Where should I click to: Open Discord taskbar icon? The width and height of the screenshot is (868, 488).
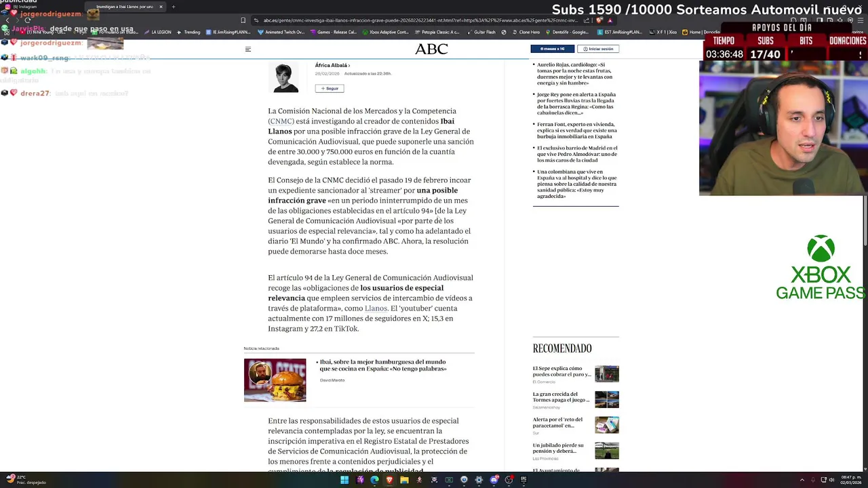[494, 480]
